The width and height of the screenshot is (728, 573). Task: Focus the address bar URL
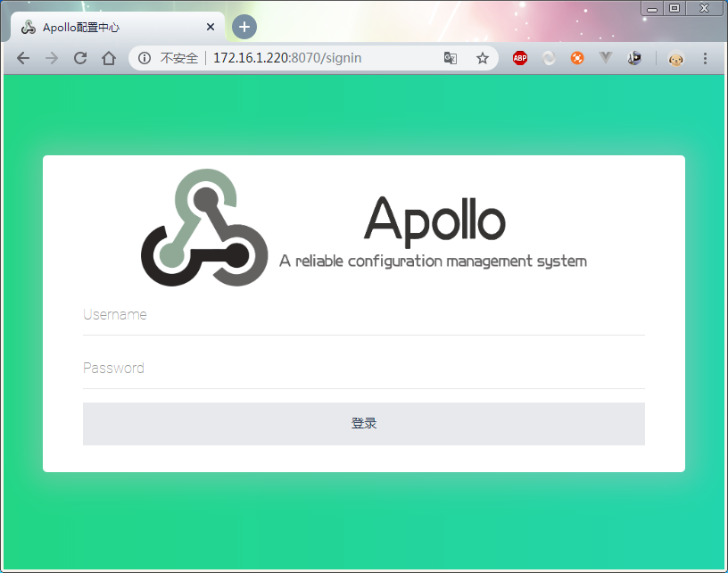(x=287, y=58)
